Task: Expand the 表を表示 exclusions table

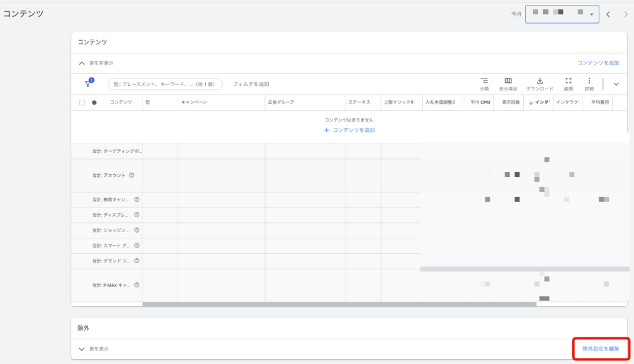Action: [x=82, y=349]
